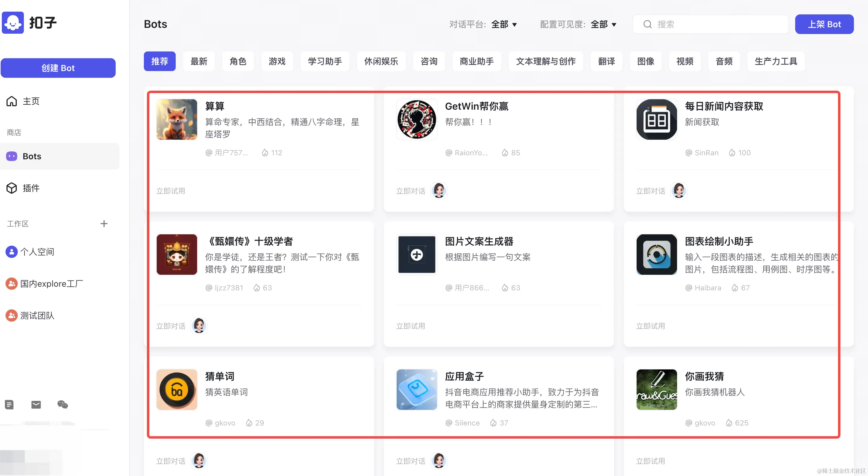Viewport: 868px width, 476px height.
Task: Click the mail envelope icon
Action: point(36,405)
